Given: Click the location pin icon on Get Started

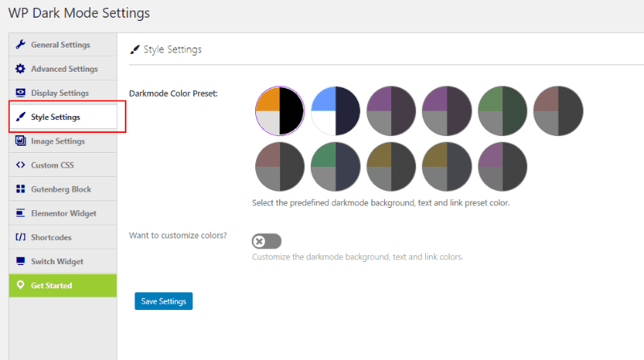Looking at the screenshot, I should coord(21,285).
